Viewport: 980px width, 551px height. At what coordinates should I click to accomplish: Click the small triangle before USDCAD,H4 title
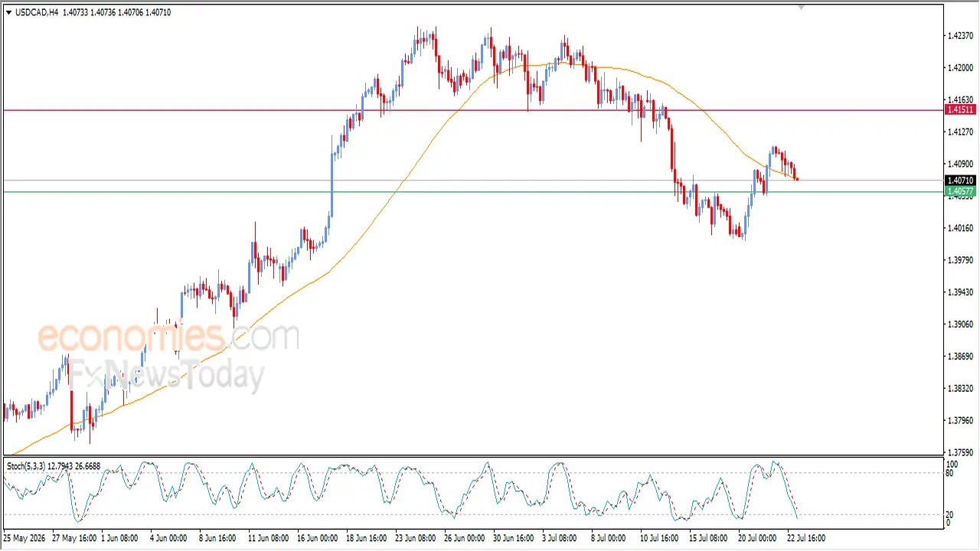point(8,12)
